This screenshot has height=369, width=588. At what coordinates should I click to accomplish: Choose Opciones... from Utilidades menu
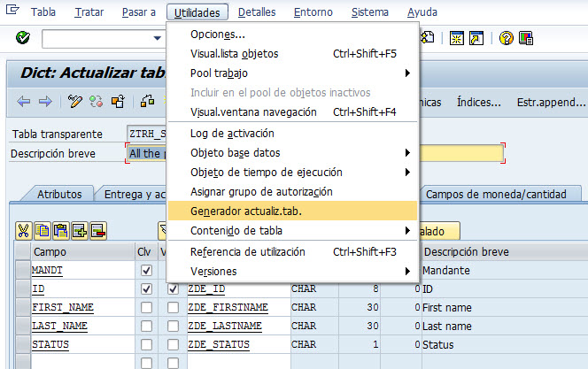292,35
